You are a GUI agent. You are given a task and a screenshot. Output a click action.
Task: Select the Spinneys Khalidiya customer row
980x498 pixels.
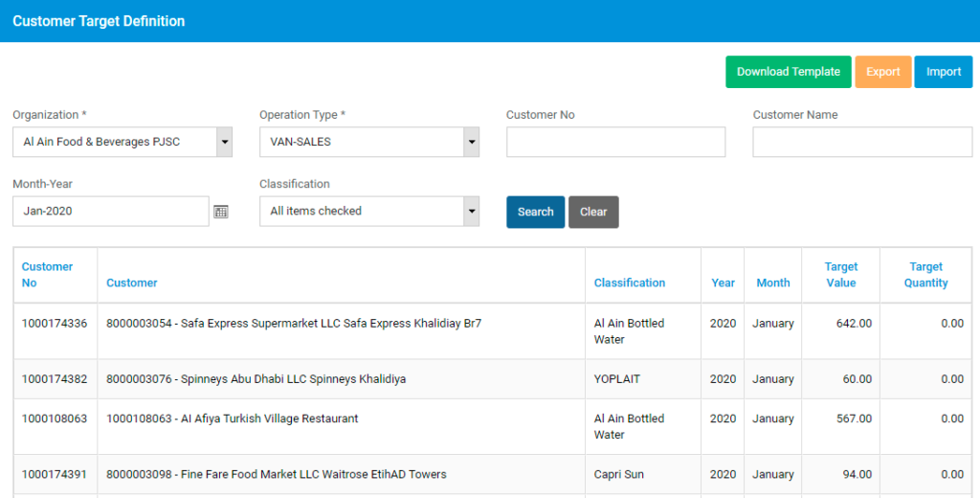click(493, 379)
